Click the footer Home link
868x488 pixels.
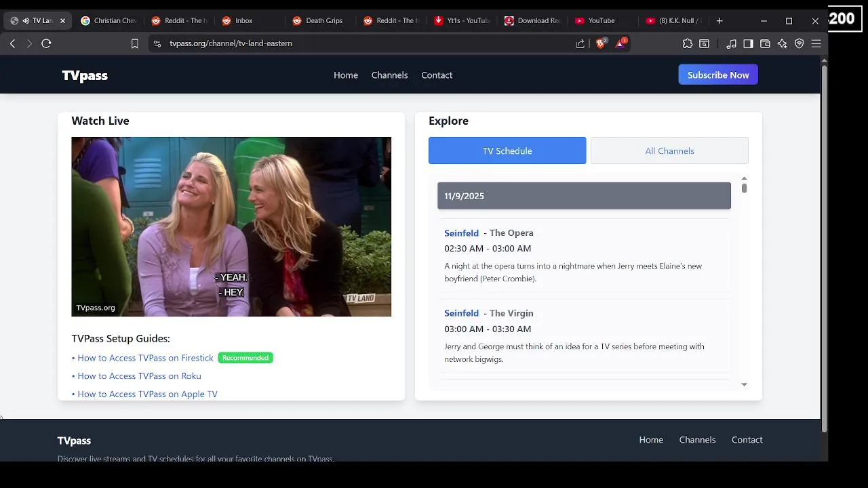pyautogui.click(x=651, y=440)
